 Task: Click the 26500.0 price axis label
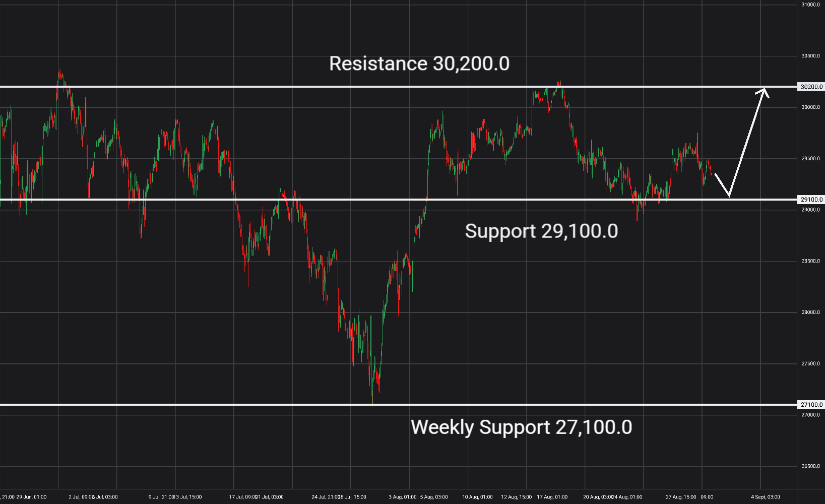point(810,466)
